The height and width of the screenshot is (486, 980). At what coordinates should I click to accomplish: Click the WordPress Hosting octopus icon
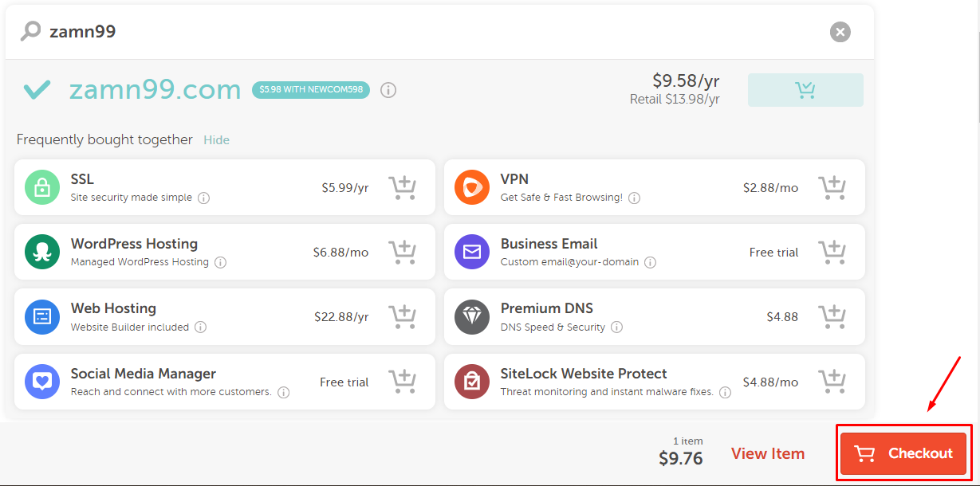coord(42,252)
